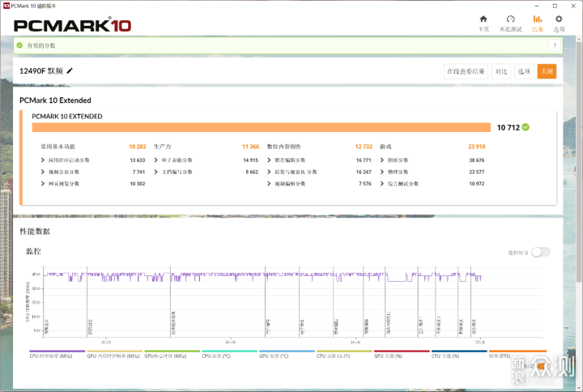Select the red GPU load (%) legend

pos(402,354)
